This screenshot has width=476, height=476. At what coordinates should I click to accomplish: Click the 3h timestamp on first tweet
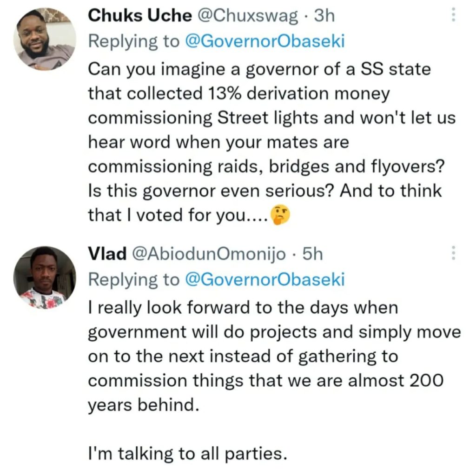coord(324,16)
